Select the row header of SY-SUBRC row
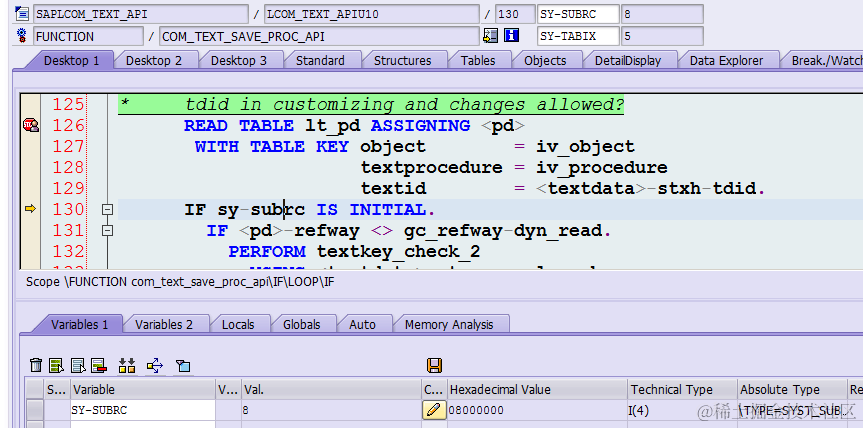Viewport: 863px width, 428px height. pos(35,410)
